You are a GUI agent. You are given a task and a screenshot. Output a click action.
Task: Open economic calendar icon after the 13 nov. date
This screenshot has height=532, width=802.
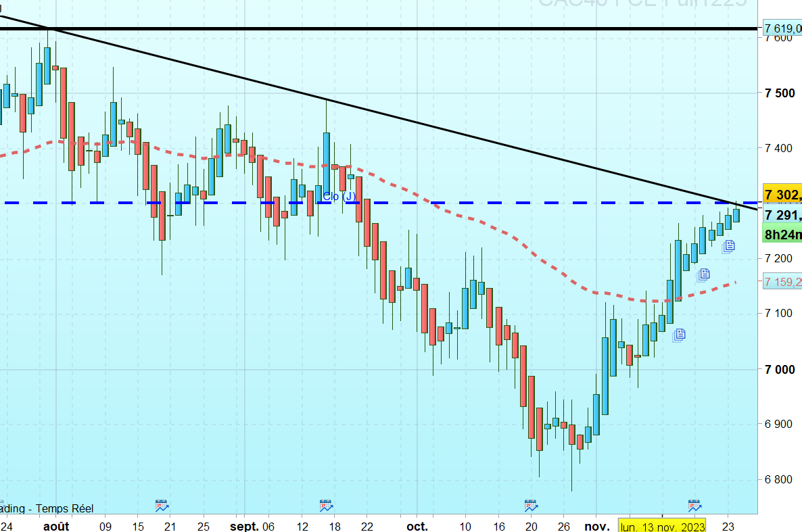(x=694, y=506)
